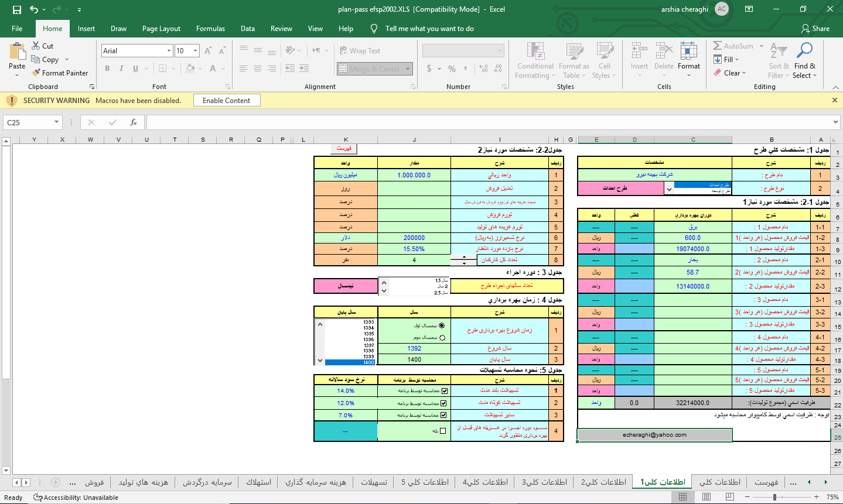Open the project type dropdown in table 1
Viewport: 843px width, 504px height.
pos(669,188)
